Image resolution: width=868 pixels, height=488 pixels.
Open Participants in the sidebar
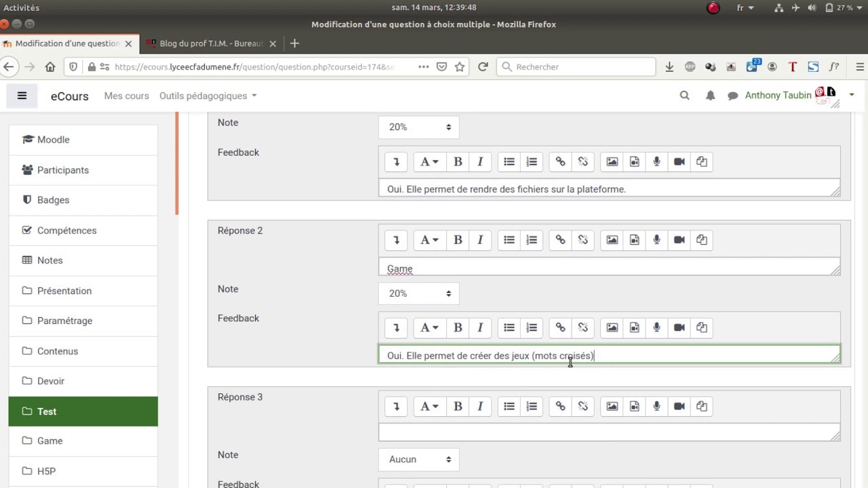83,170
